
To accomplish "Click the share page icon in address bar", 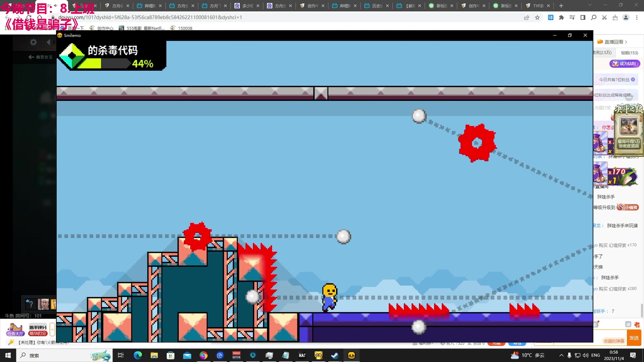I will [x=527, y=17].
